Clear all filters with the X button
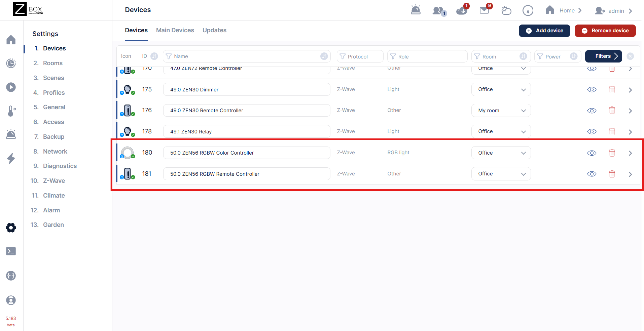Image resolution: width=644 pixels, height=331 pixels. point(630,56)
